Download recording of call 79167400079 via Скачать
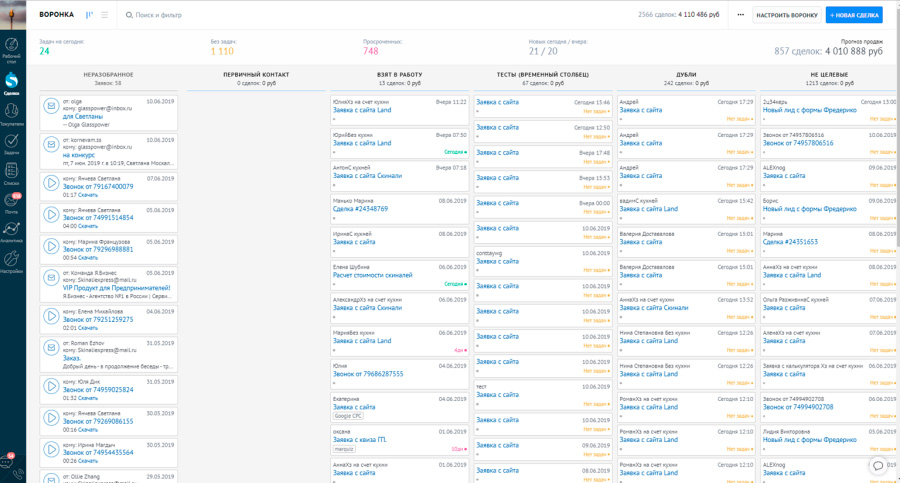The width and height of the screenshot is (900, 483). pyautogui.click(x=88, y=195)
